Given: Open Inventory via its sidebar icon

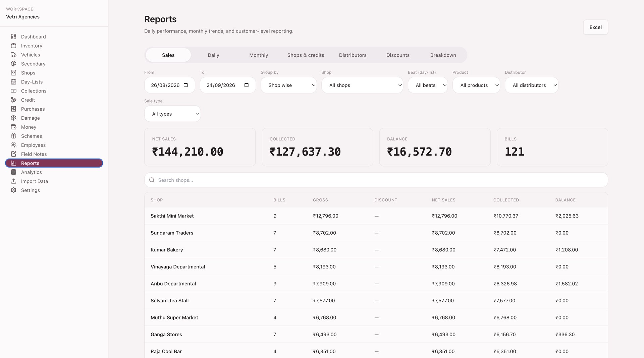Looking at the screenshot, I should [x=13, y=46].
